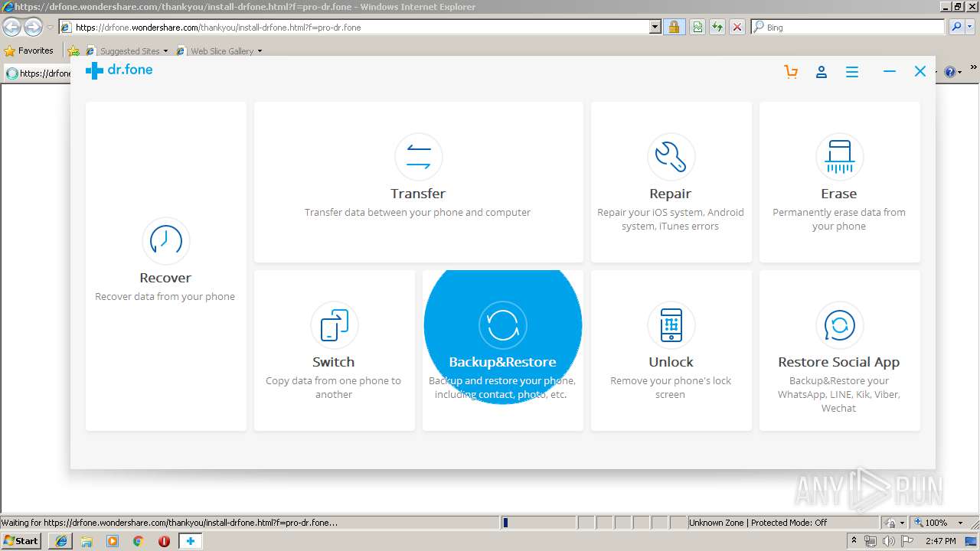This screenshot has width=980, height=551.
Task: Go forward in Internet Explorer
Action: click(x=33, y=27)
